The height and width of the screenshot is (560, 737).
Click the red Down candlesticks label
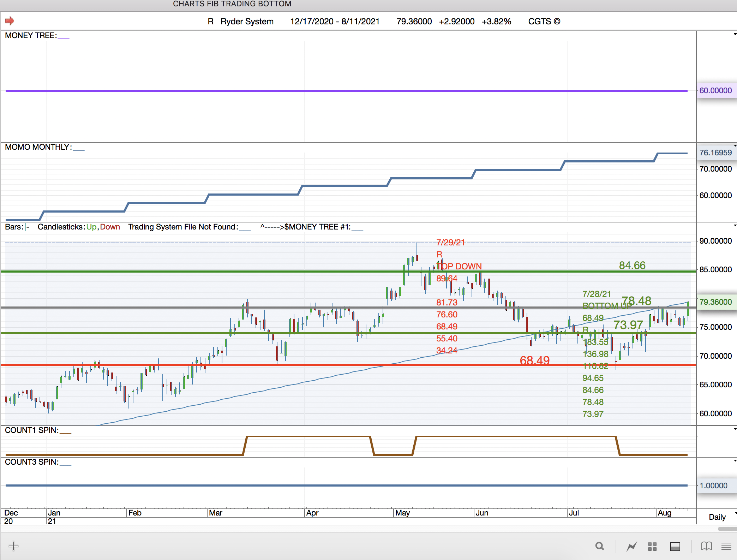[x=110, y=227]
